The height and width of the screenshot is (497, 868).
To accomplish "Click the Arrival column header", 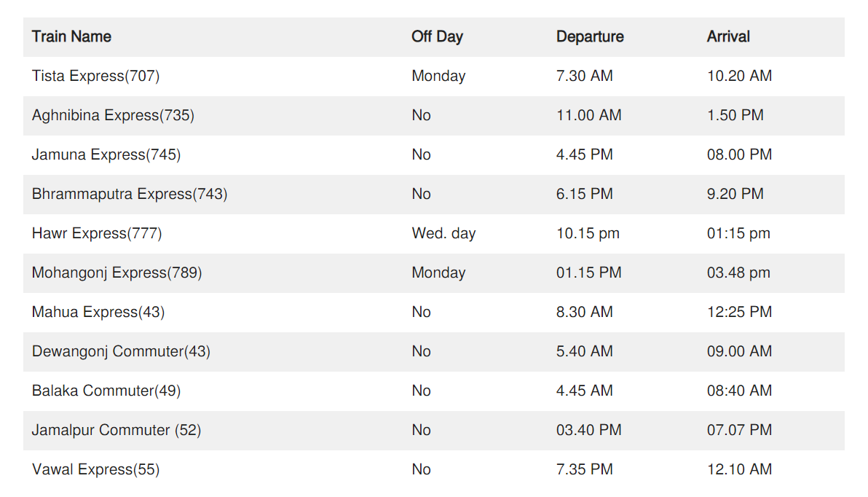I will (x=728, y=36).
